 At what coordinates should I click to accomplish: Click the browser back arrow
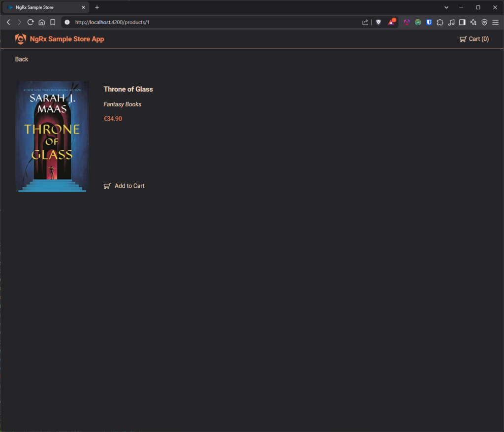(9, 22)
